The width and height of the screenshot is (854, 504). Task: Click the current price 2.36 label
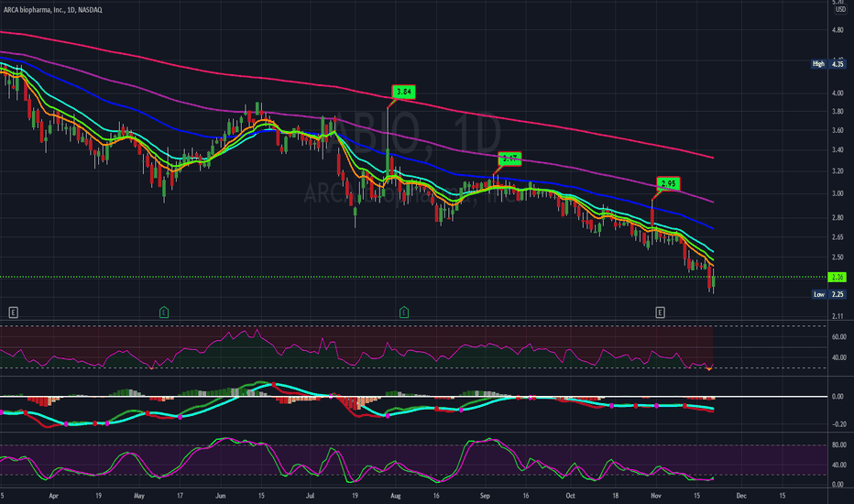838,278
